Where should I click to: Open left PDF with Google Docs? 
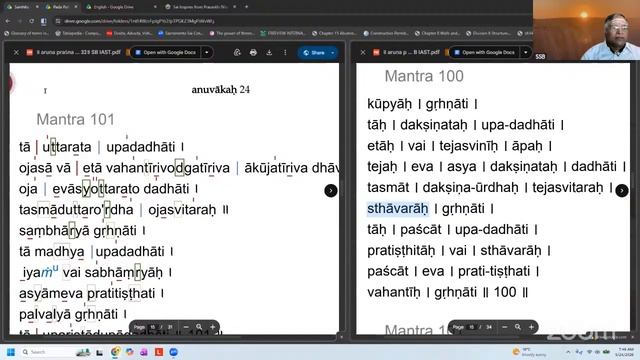point(166,52)
